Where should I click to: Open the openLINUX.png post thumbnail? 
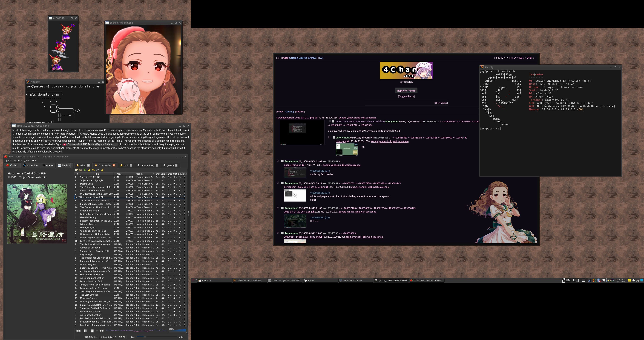pos(295,173)
